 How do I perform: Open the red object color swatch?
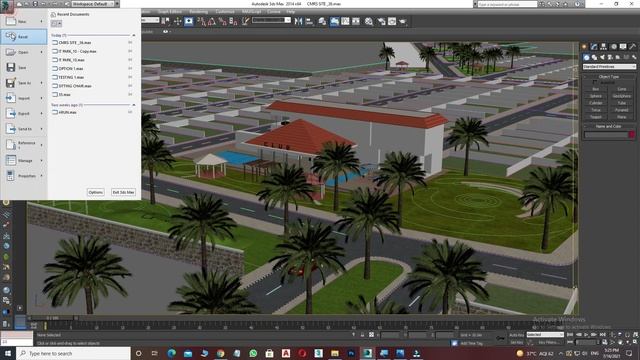[x=632, y=135]
